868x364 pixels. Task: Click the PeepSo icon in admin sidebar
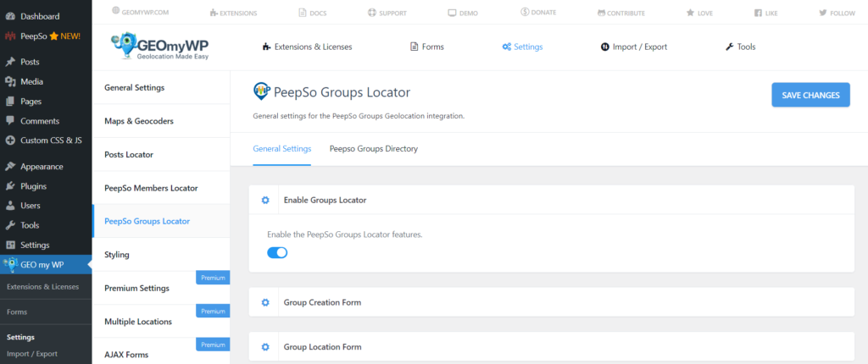click(x=10, y=36)
